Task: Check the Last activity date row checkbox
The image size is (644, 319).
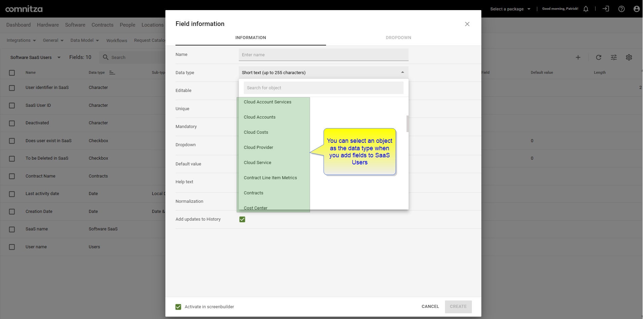Action: click(x=12, y=194)
